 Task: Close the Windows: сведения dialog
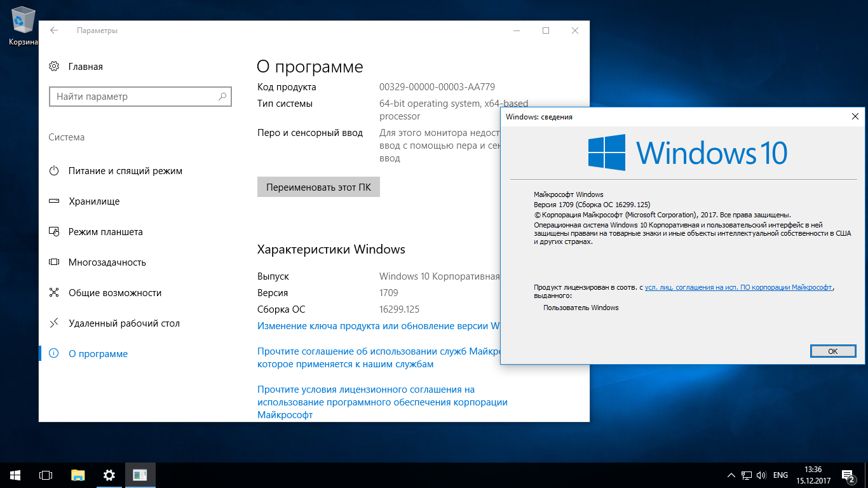coord(856,116)
